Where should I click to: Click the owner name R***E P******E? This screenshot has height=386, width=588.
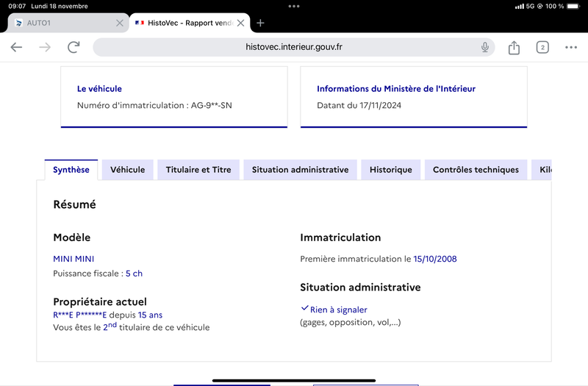(x=80, y=315)
